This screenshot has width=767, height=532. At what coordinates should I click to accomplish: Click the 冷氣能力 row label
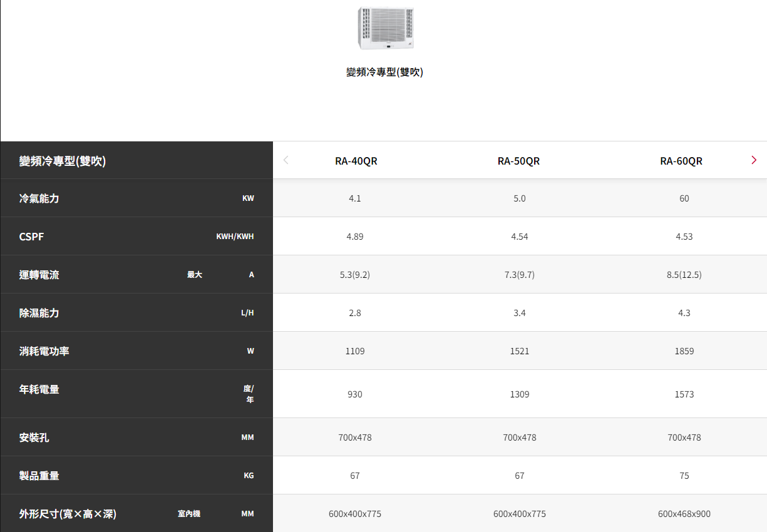[39, 198]
